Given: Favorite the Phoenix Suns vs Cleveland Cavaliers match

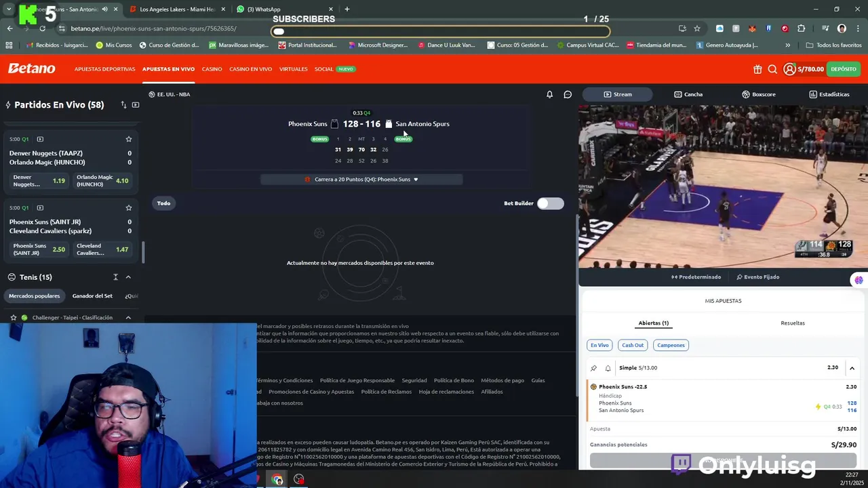Looking at the screenshot, I should click(128, 207).
